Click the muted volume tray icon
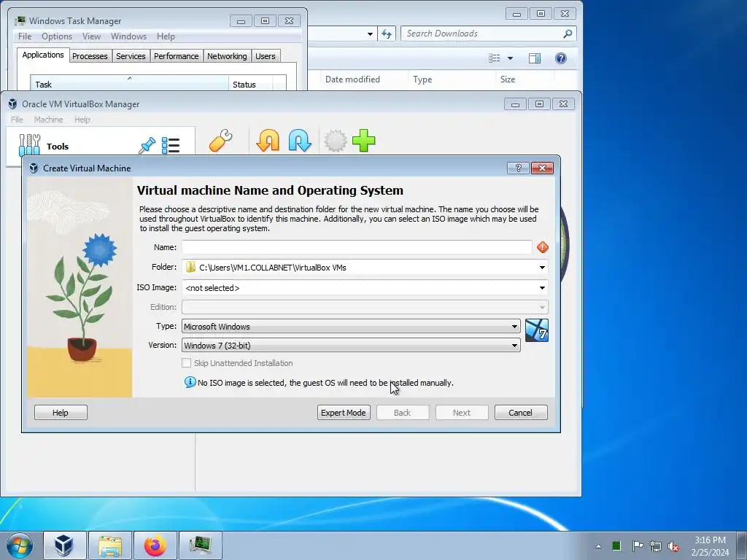 coord(673,546)
